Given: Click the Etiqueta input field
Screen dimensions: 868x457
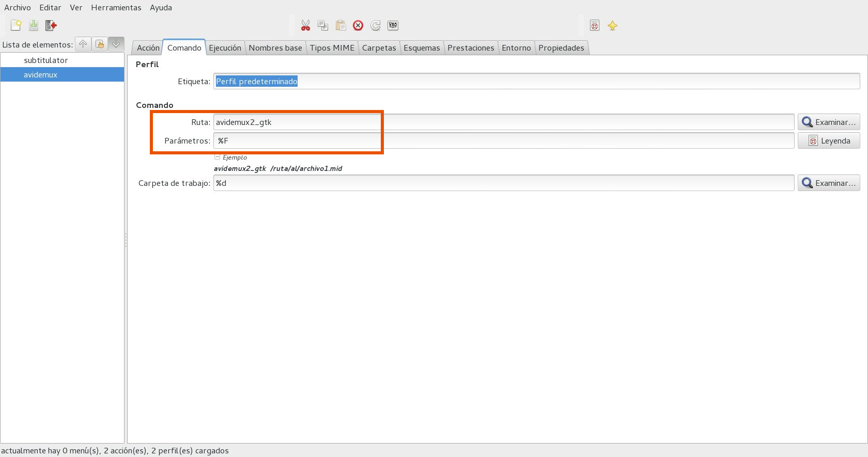Looking at the screenshot, I should [536, 81].
